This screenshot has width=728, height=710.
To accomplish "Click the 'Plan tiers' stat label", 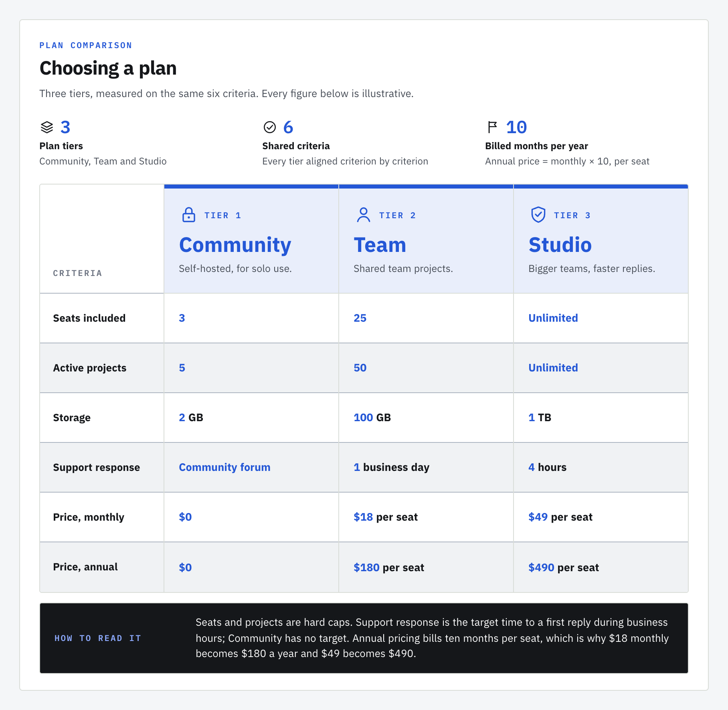I will point(61,146).
